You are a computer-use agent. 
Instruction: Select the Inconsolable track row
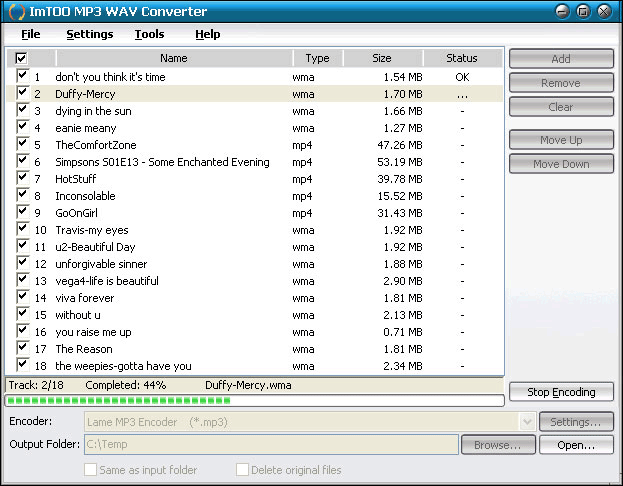(x=255, y=196)
